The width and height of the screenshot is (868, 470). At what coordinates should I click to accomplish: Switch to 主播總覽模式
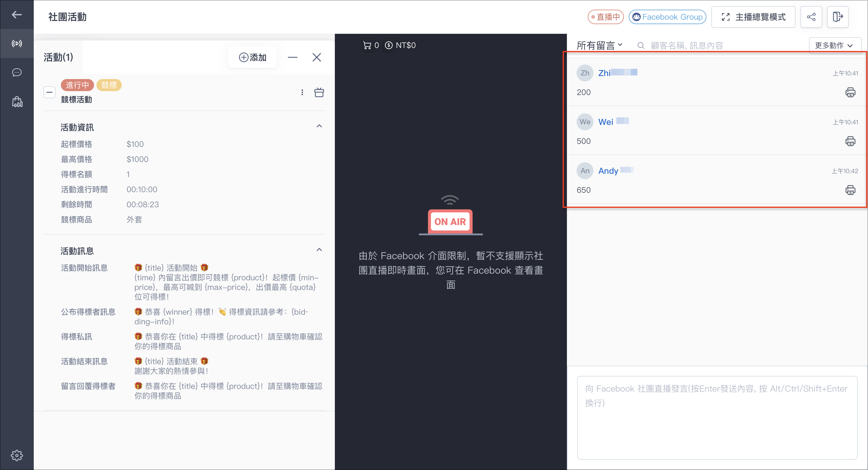[753, 17]
